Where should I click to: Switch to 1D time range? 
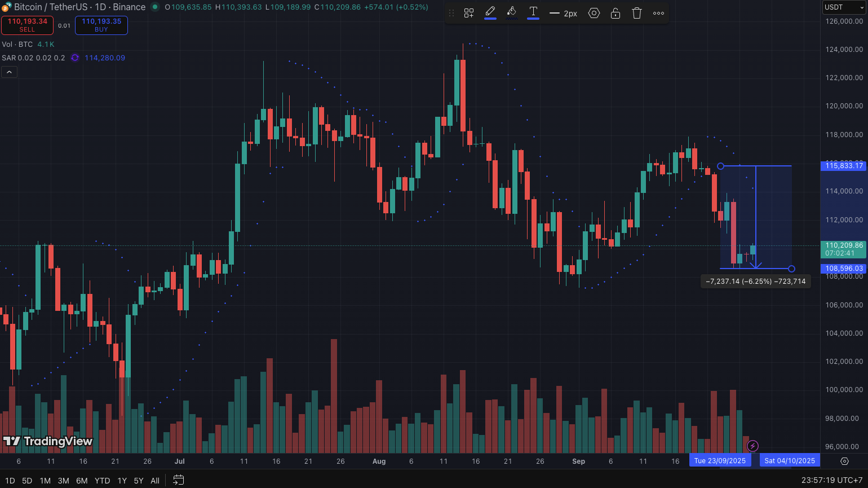10,481
